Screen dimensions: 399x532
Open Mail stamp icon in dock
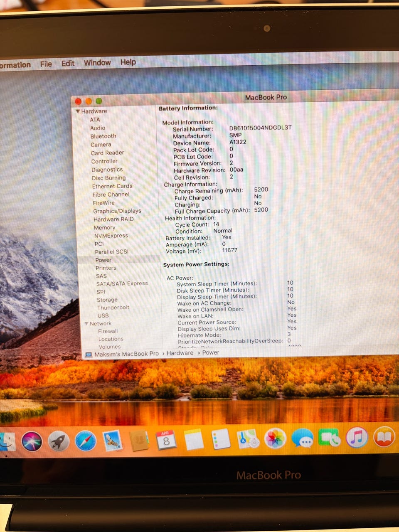[112, 441]
